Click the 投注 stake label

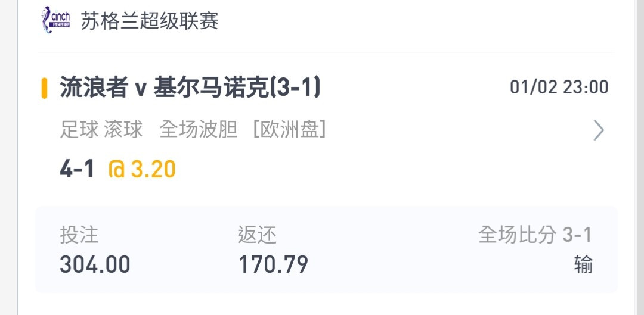79,235
